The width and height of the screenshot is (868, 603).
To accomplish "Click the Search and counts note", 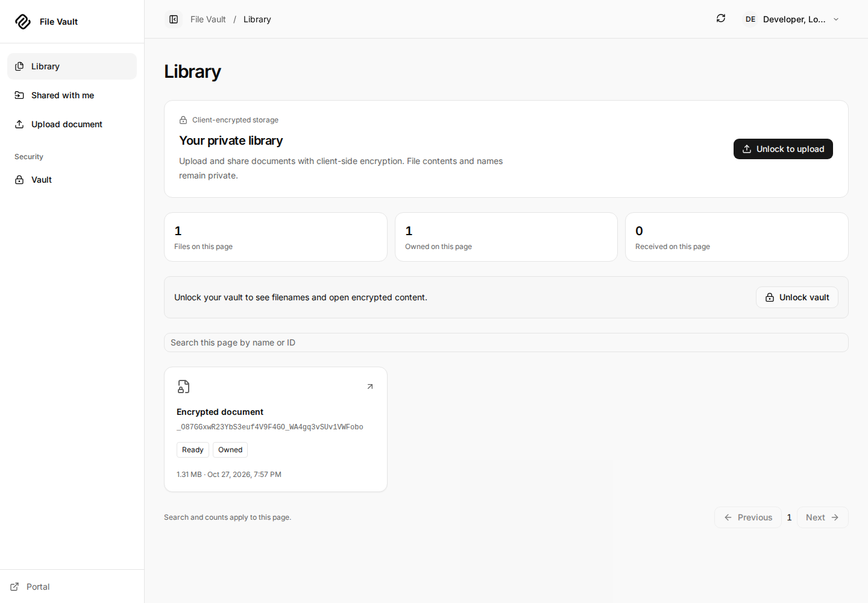I will (x=227, y=517).
